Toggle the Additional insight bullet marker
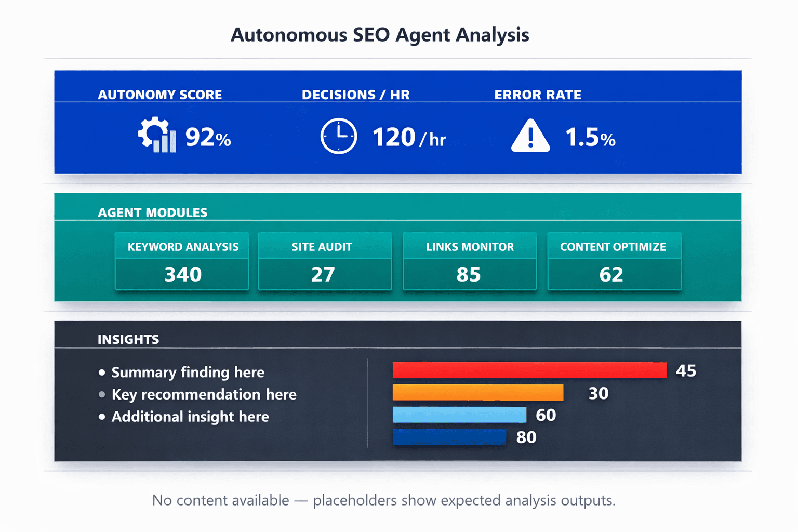The image size is (798, 532). (101, 416)
